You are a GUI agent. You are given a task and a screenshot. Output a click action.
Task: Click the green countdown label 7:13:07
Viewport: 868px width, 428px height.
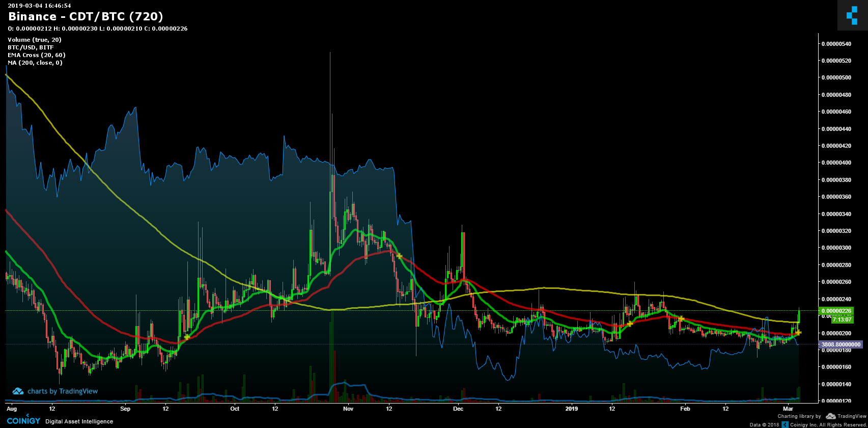[842, 319]
